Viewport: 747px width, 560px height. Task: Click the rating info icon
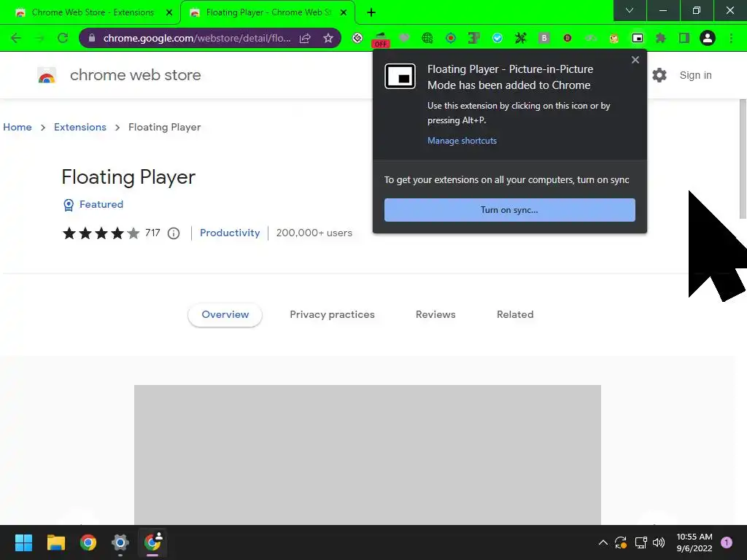tap(174, 233)
